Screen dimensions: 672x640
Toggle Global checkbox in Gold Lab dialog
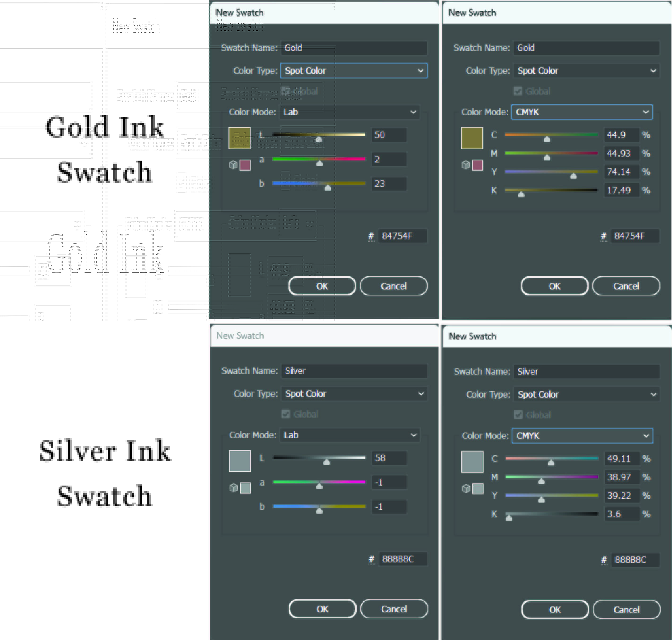[285, 91]
